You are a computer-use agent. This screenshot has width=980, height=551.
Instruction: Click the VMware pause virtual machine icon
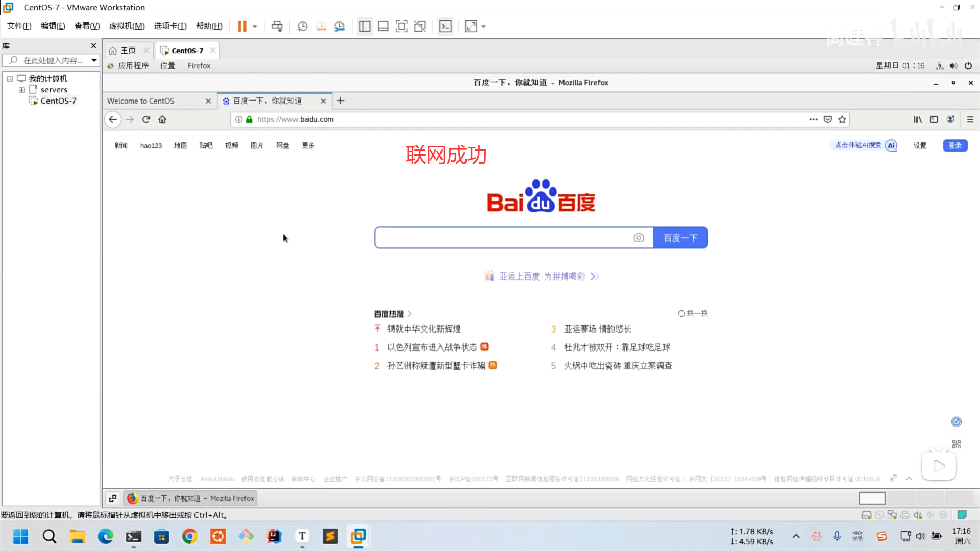(x=242, y=26)
